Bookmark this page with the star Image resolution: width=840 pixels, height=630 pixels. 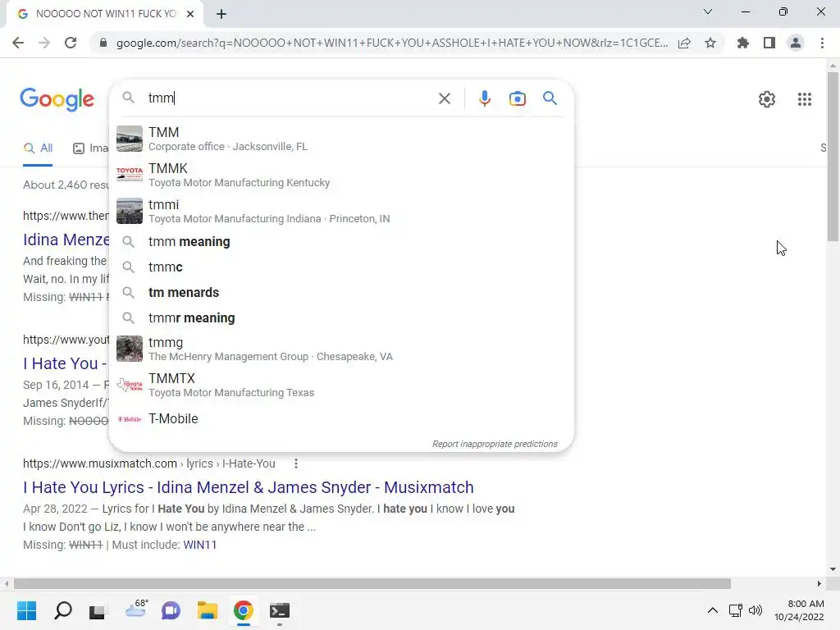coord(710,43)
